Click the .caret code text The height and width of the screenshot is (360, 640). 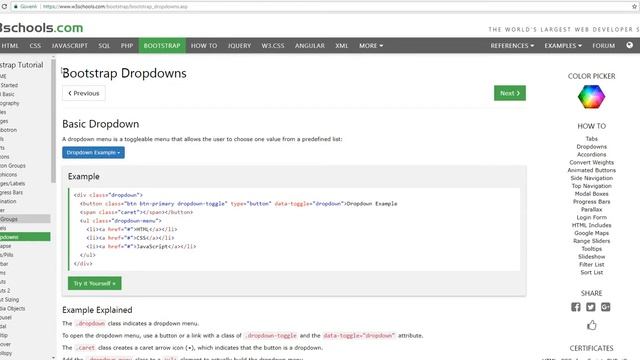(x=86, y=348)
